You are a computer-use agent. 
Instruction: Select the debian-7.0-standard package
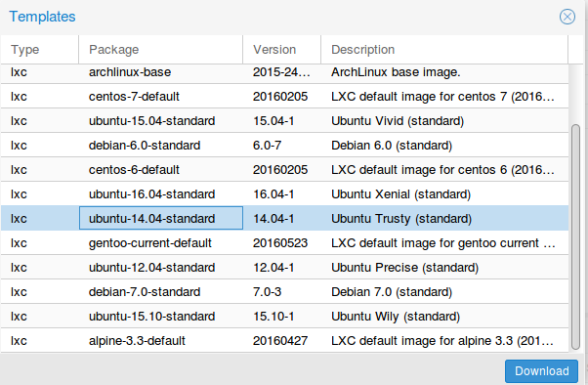point(145,291)
